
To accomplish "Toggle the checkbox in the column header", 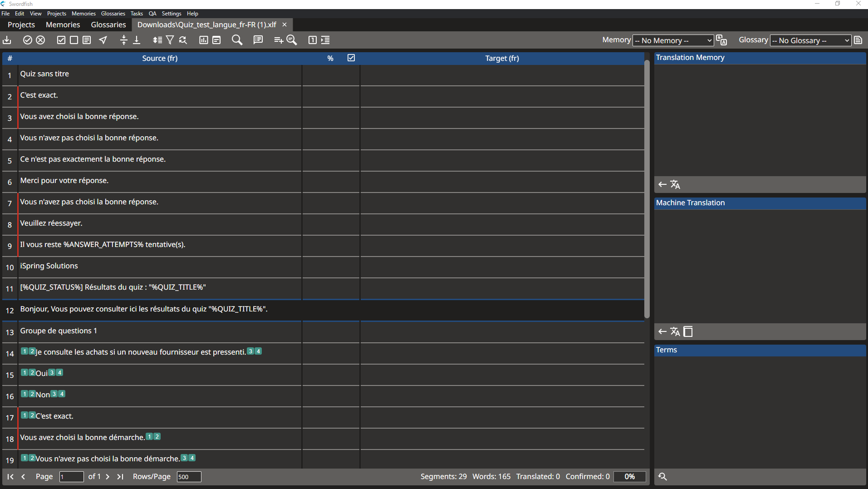I will pyautogui.click(x=351, y=58).
